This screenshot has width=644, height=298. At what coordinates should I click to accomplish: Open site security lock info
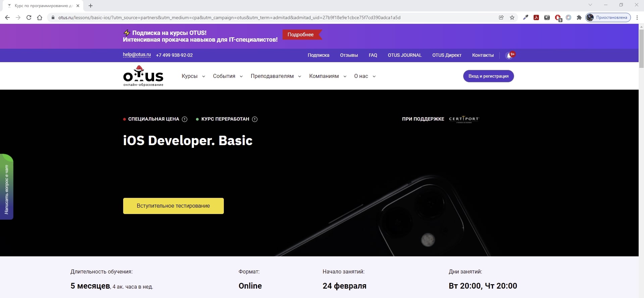(x=53, y=17)
